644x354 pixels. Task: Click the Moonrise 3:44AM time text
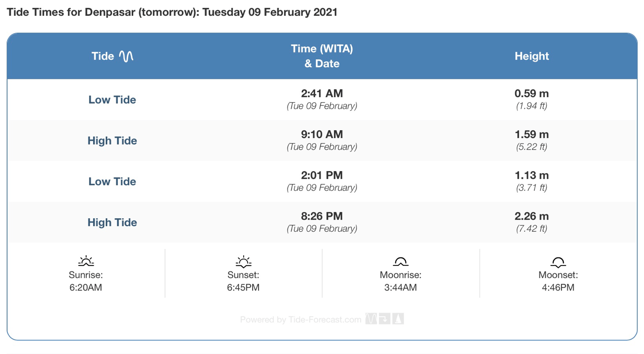point(400,288)
